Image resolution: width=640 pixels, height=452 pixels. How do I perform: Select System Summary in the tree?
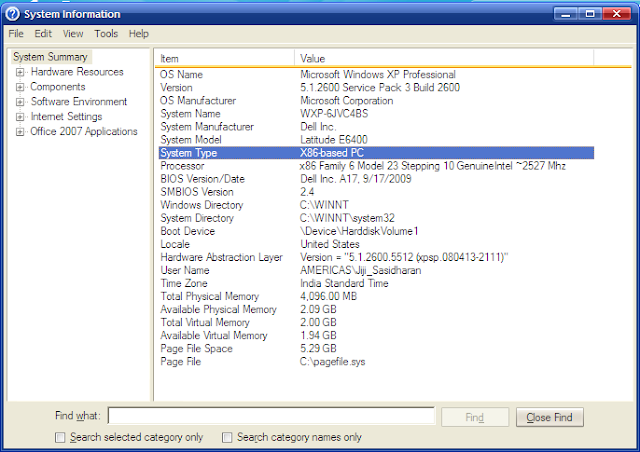pyautogui.click(x=51, y=57)
